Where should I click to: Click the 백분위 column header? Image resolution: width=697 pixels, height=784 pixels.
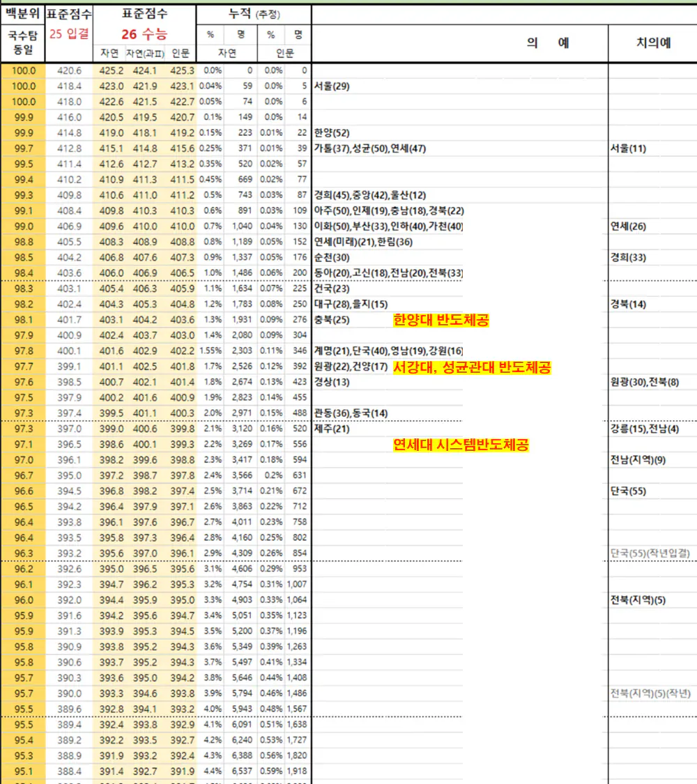(x=23, y=14)
